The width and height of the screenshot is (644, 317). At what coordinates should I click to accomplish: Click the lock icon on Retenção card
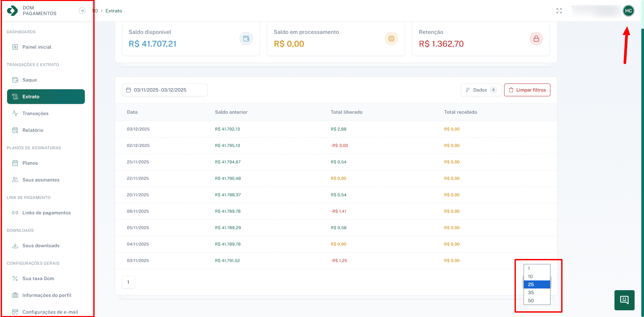536,39
